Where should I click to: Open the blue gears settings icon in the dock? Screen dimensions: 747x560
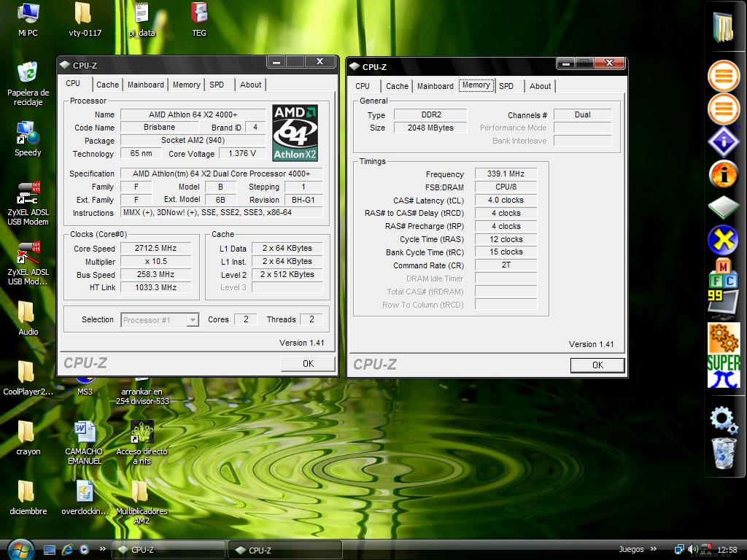[723, 419]
